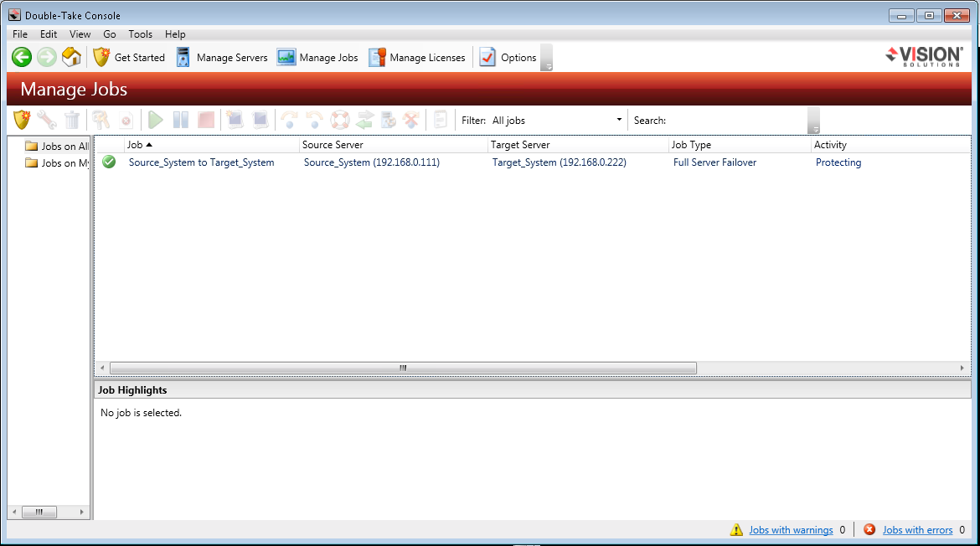Click the Delete job trash can icon
This screenshot has height=546, width=980.
coord(72,120)
